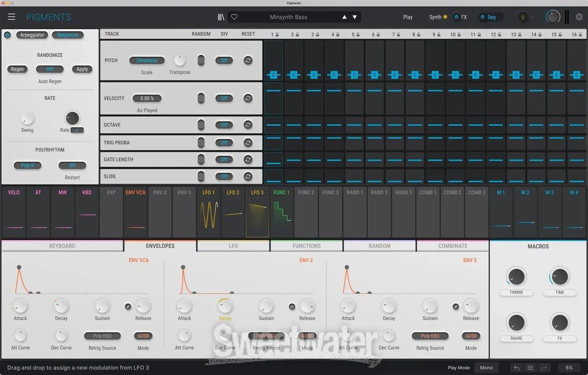The width and height of the screenshot is (588, 375).
Task: Click the lightbulb sound design tips icon
Action: [522, 17]
